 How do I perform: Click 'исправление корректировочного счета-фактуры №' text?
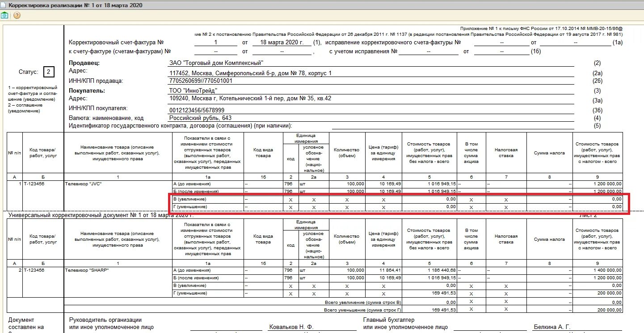pos(393,43)
